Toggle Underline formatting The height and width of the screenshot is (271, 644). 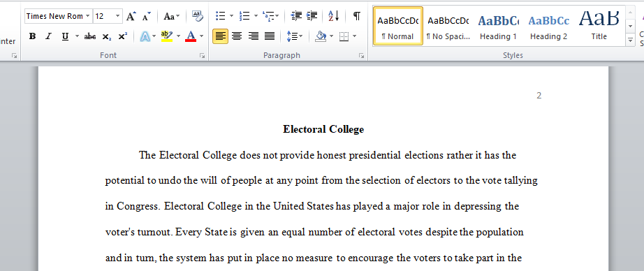(x=65, y=36)
